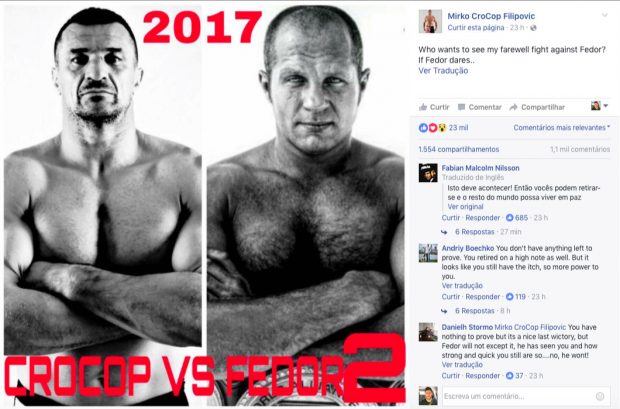Click the Compartilhar share arrow icon
The width and height of the screenshot is (620, 409).
pos(514,107)
